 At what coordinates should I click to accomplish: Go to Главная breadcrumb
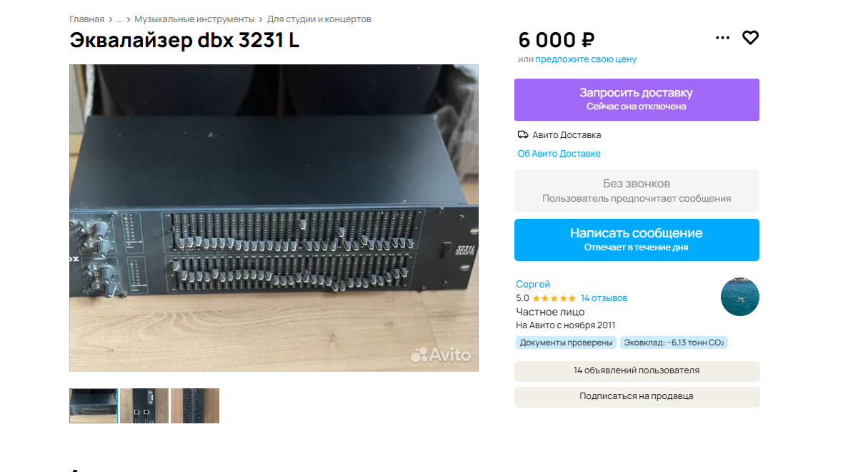(86, 19)
